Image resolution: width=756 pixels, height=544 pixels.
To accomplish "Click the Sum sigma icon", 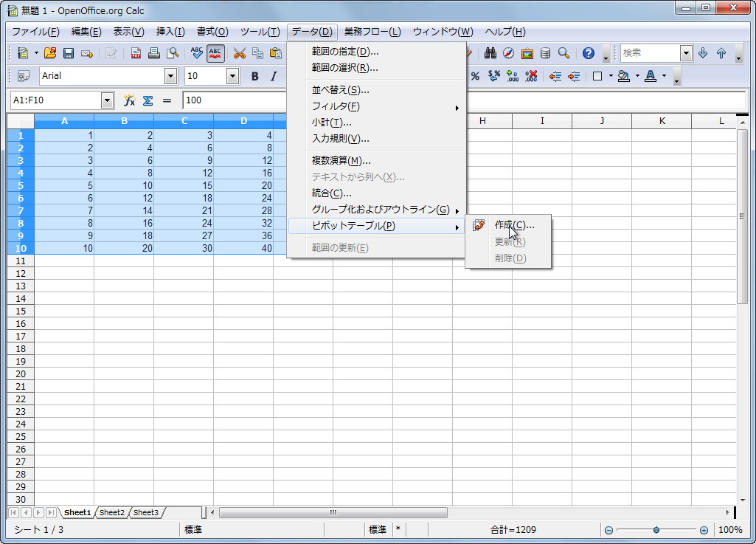I will 148,100.
